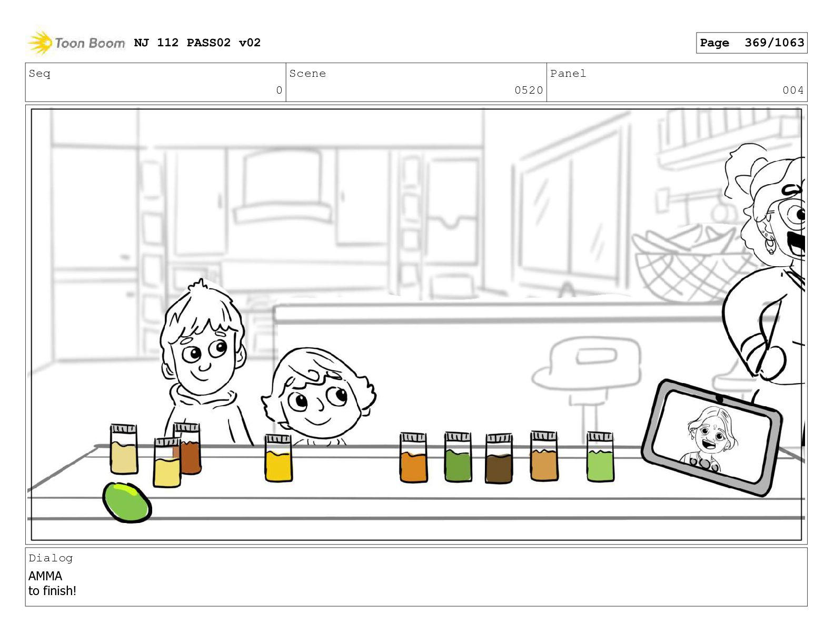Click the green mango on the counter
Image resolution: width=834 pixels, height=644 pixels.
[127, 502]
